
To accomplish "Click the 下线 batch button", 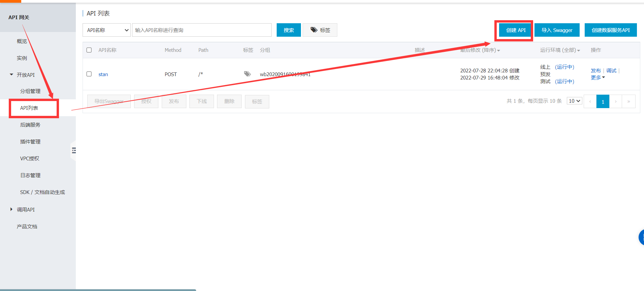I will point(202,101).
